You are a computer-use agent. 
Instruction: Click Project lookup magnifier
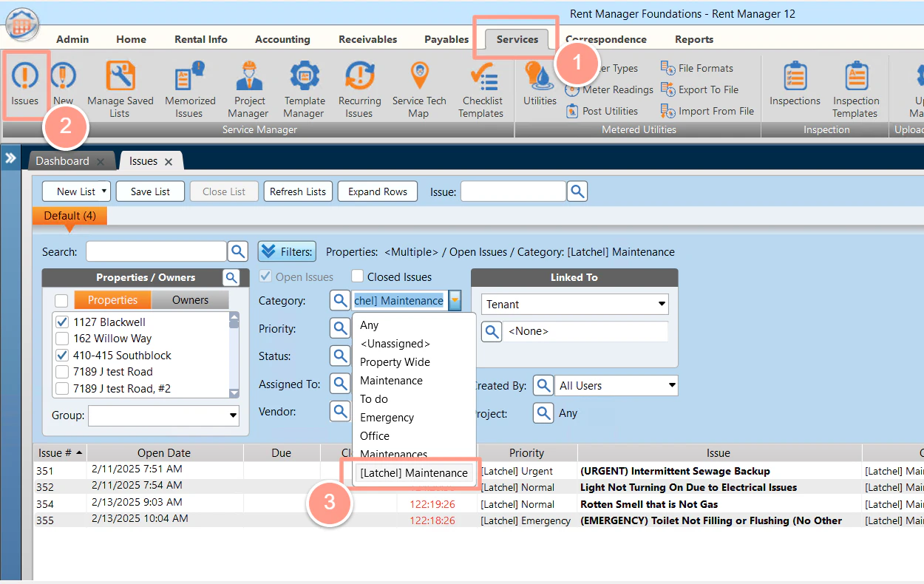(x=543, y=413)
